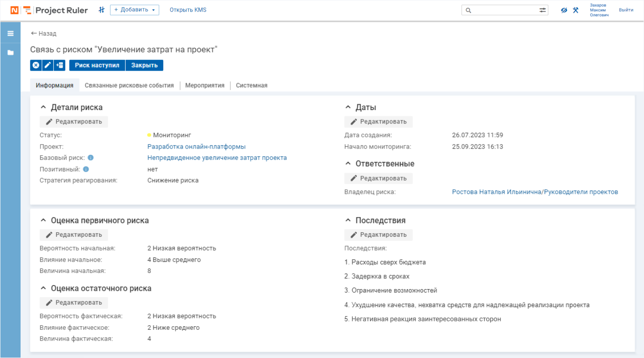
Task: Collapse the Детали риска section
Action: tap(43, 107)
